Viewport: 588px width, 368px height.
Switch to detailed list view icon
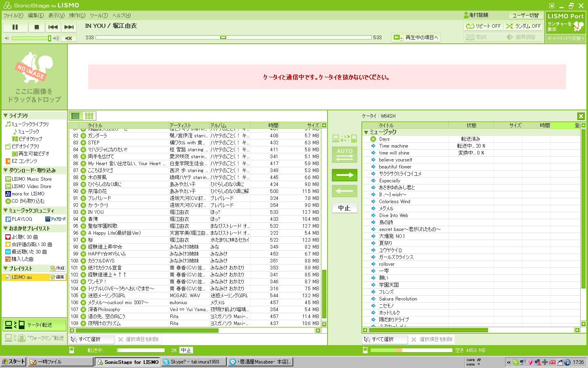click(76, 116)
